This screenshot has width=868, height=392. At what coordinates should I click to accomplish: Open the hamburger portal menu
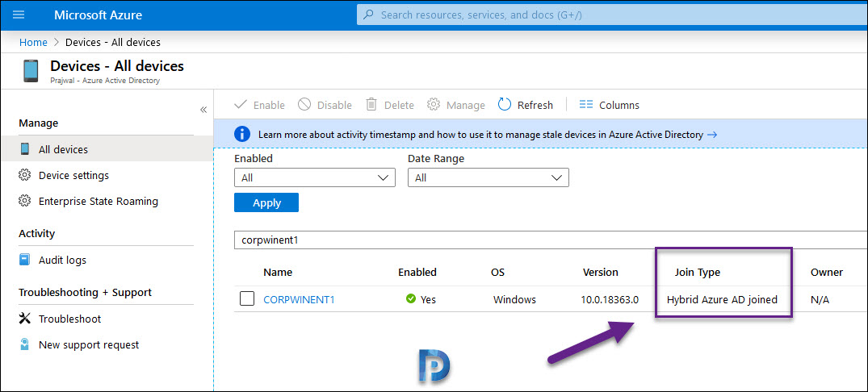click(19, 15)
